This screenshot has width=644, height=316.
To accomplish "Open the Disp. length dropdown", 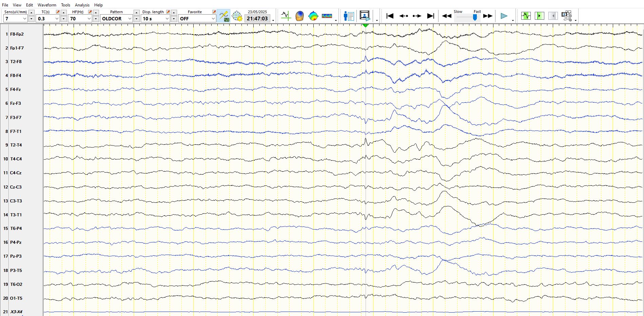I will 167,19.
